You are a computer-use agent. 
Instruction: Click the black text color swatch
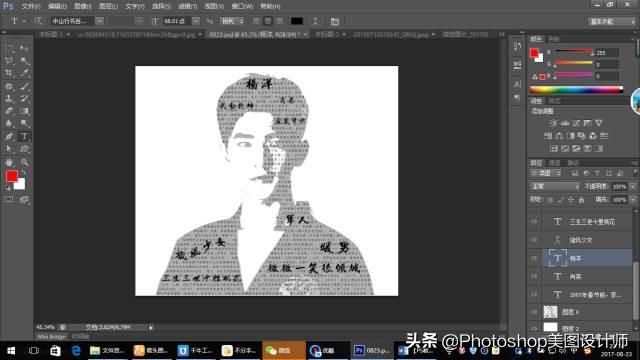pyautogui.click(x=297, y=21)
